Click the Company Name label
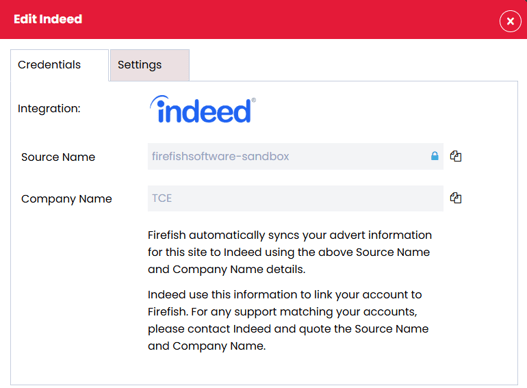 (67, 199)
